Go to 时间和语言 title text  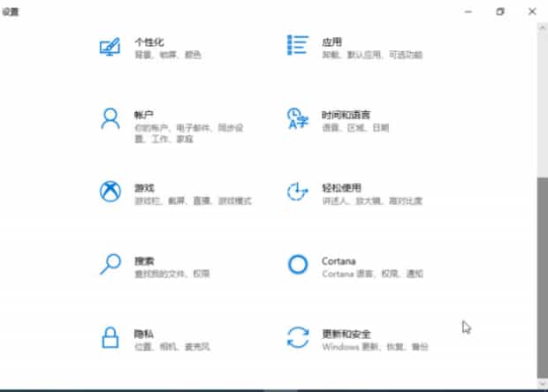[x=346, y=115]
